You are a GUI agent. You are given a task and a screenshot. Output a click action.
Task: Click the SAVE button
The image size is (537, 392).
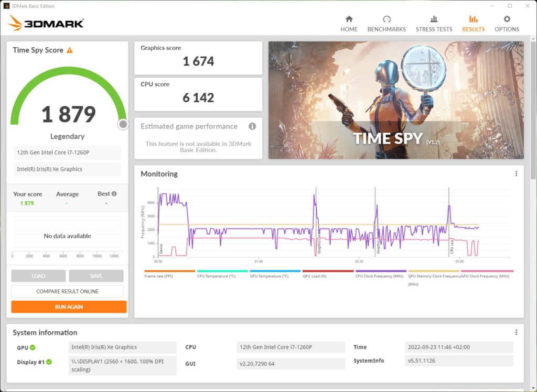click(96, 276)
